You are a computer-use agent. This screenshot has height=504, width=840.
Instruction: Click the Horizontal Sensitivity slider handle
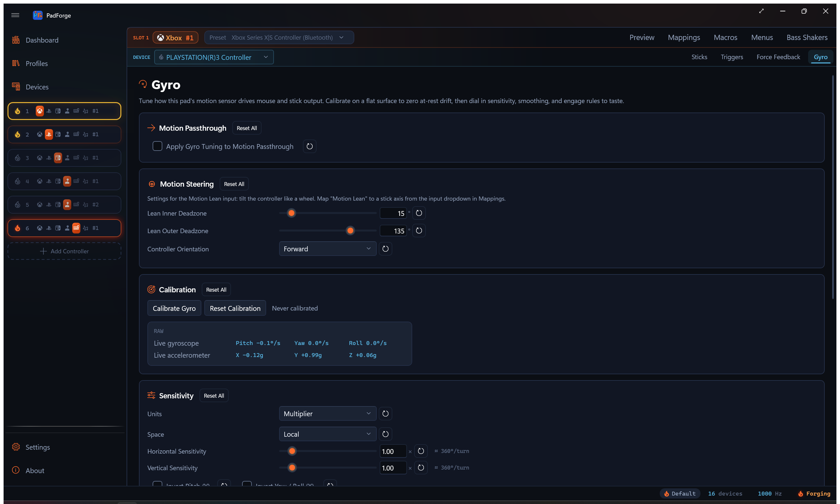point(292,451)
